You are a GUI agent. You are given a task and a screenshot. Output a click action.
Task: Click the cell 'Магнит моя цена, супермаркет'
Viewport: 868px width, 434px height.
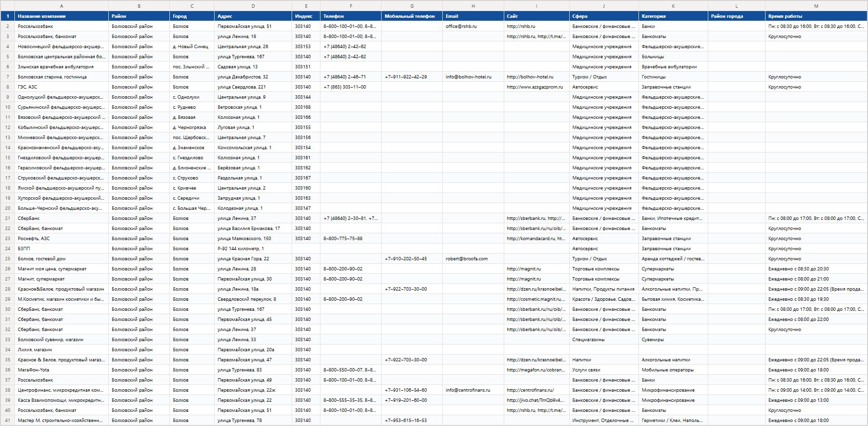point(62,269)
